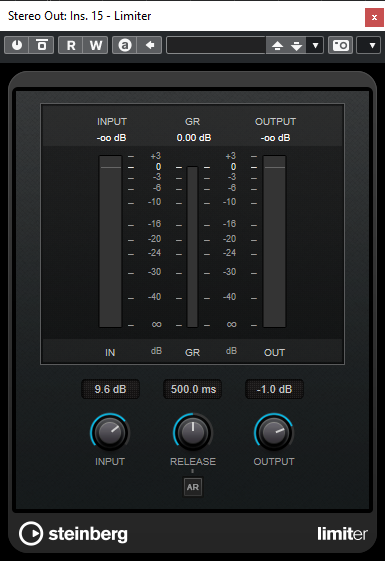Toggle the plug-in power/activate button
The height and width of the screenshot is (561, 385).
16,45
